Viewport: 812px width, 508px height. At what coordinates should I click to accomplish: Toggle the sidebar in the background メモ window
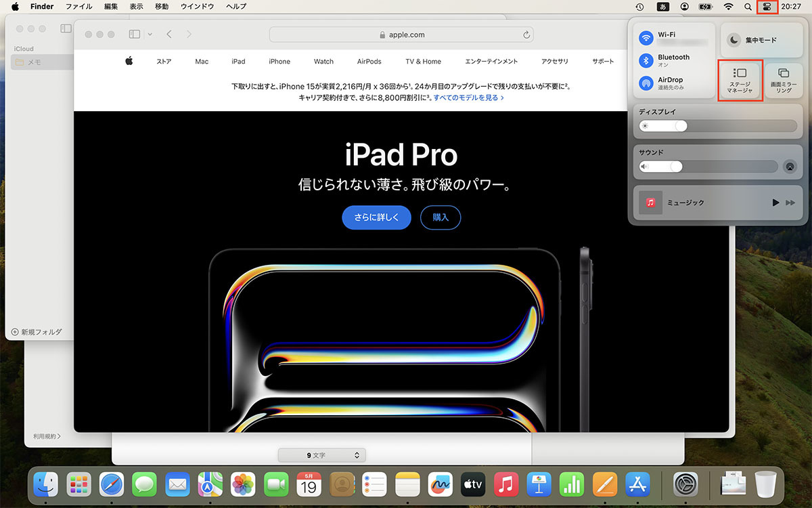tap(66, 29)
